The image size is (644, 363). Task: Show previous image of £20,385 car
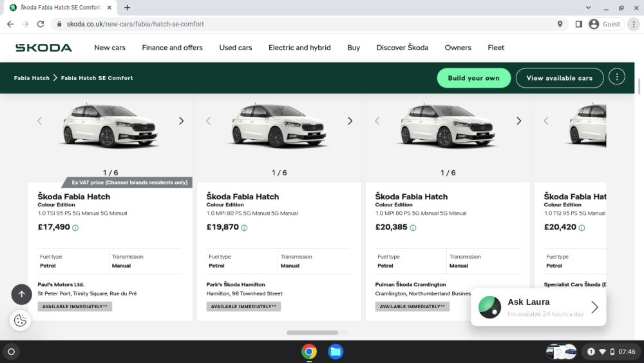[x=377, y=121]
